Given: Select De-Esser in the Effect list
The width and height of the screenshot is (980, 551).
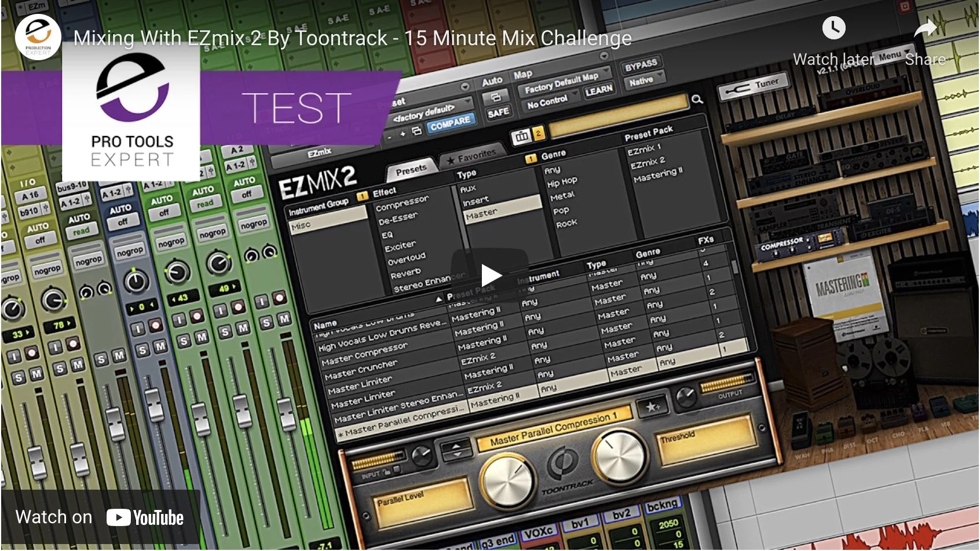Looking at the screenshot, I should pyautogui.click(x=397, y=219).
